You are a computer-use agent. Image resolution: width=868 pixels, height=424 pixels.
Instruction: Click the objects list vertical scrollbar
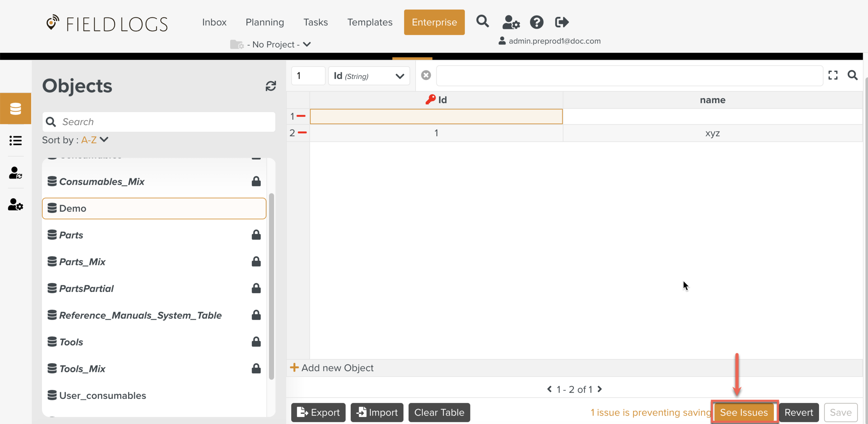pyautogui.click(x=271, y=286)
